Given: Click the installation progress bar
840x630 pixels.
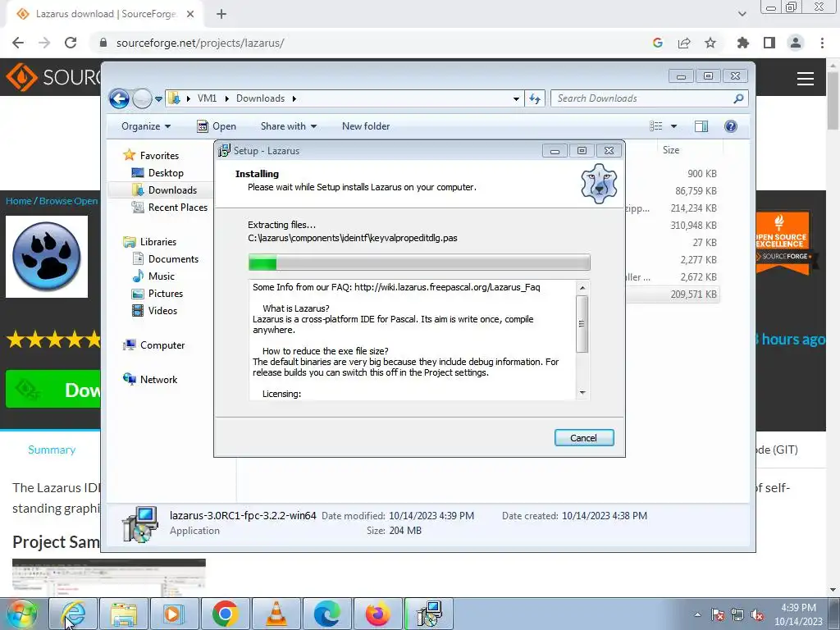Looking at the screenshot, I should pyautogui.click(x=419, y=262).
